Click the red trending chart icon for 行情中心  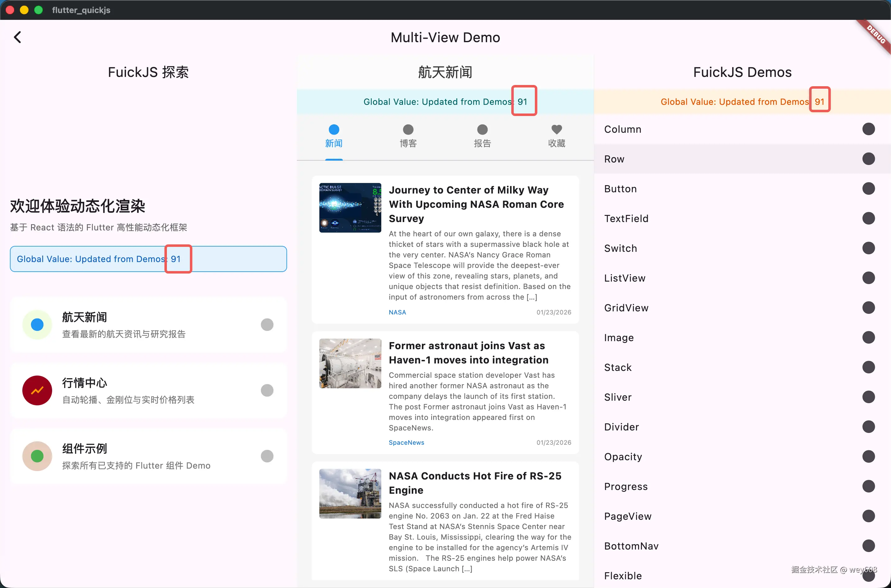[x=37, y=390]
